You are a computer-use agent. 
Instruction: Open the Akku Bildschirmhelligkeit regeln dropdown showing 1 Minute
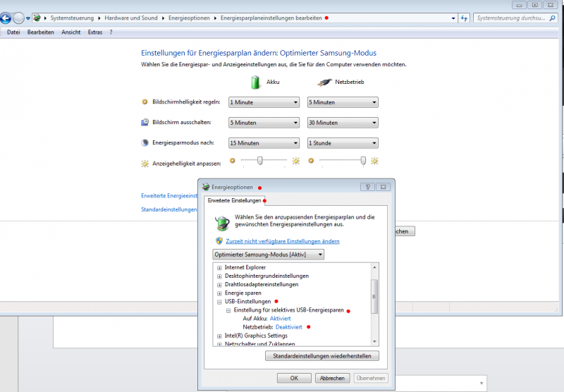pyautogui.click(x=264, y=102)
